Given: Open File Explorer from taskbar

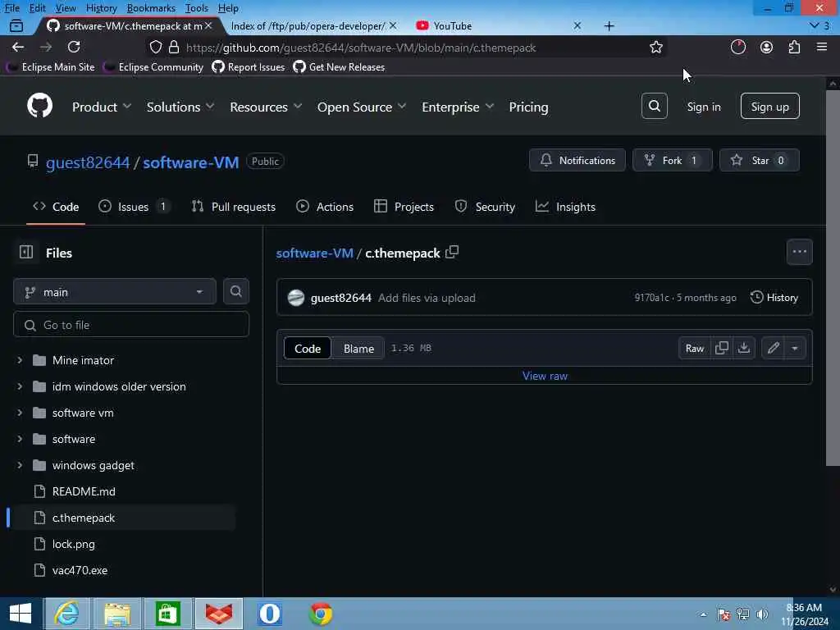Looking at the screenshot, I should tap(117, 614).
